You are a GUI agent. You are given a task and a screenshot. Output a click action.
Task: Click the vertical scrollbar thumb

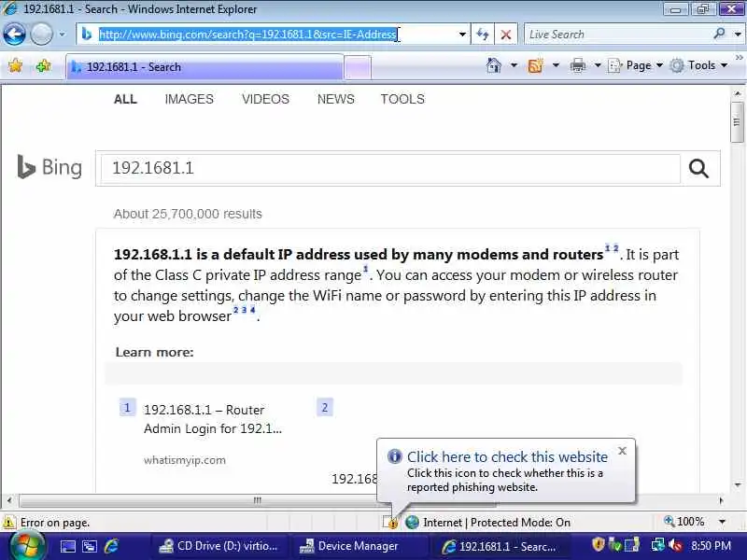(737, 122)
